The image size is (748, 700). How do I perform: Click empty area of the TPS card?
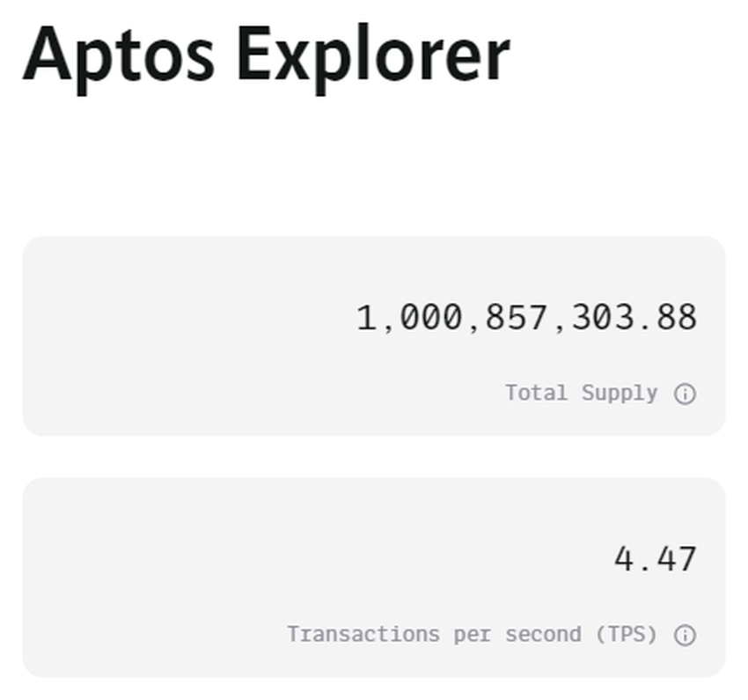[176, 577]
